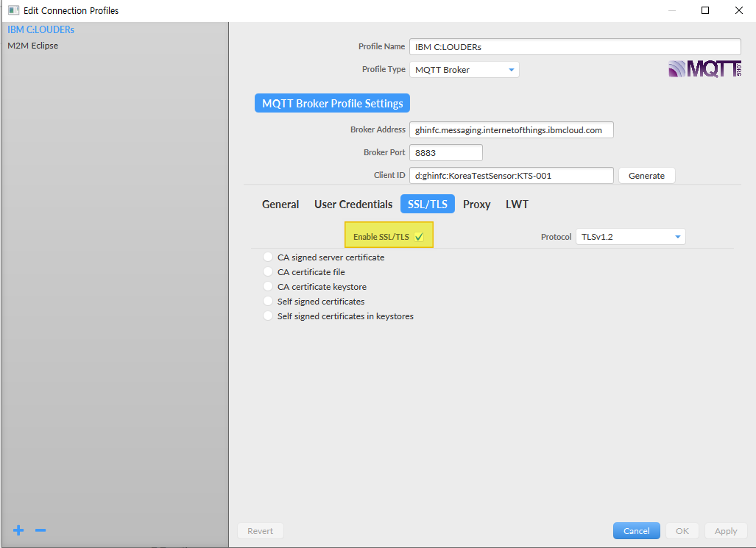
Task: Select IBM C:LOUDERs profile in list
Action: pyautogui.click(x=41, y=29)
